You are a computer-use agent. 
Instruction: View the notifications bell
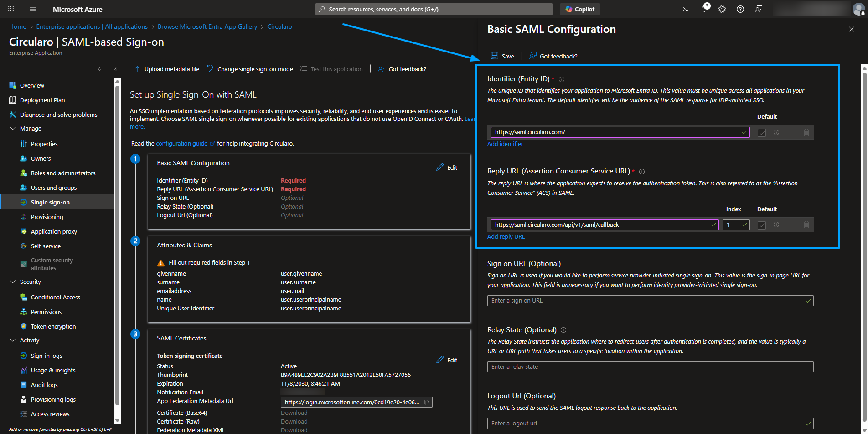click(703, 9)
